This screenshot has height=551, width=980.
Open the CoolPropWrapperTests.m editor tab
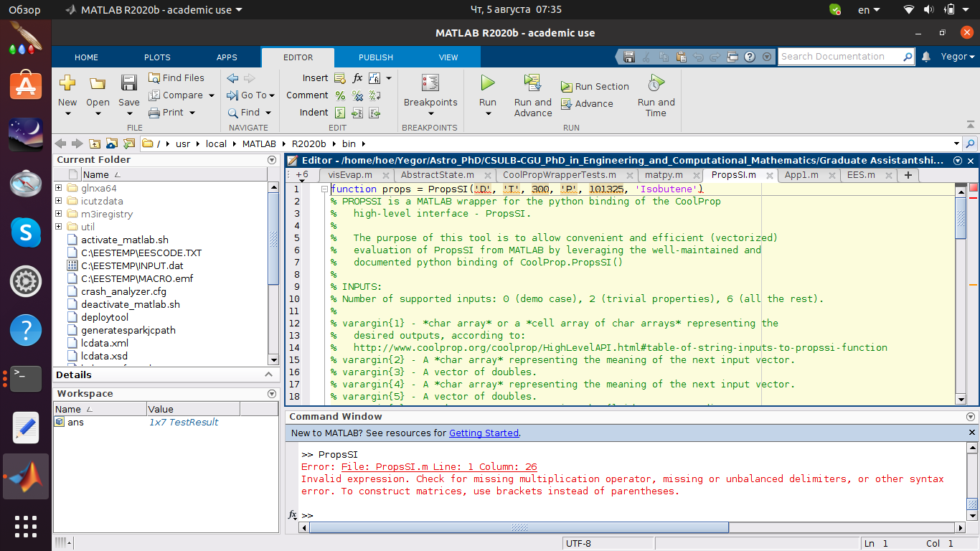tap(559, 175)
